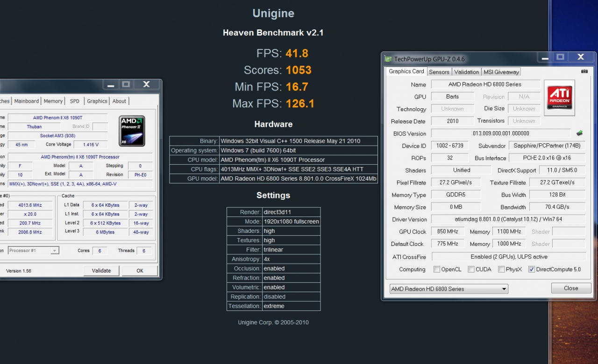Screen dimensions: 598x364
Task: Click the Validate button in CPU-Z
Action: tap(101, 271)
